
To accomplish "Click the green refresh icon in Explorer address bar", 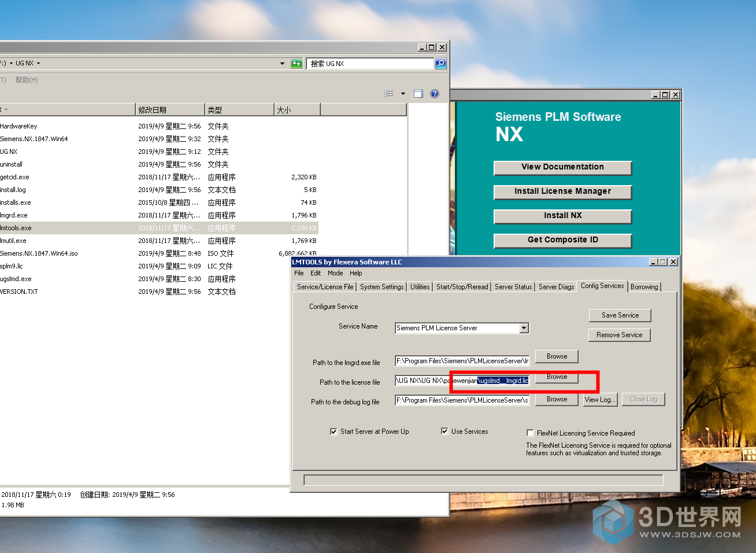I will pos(297,64).
